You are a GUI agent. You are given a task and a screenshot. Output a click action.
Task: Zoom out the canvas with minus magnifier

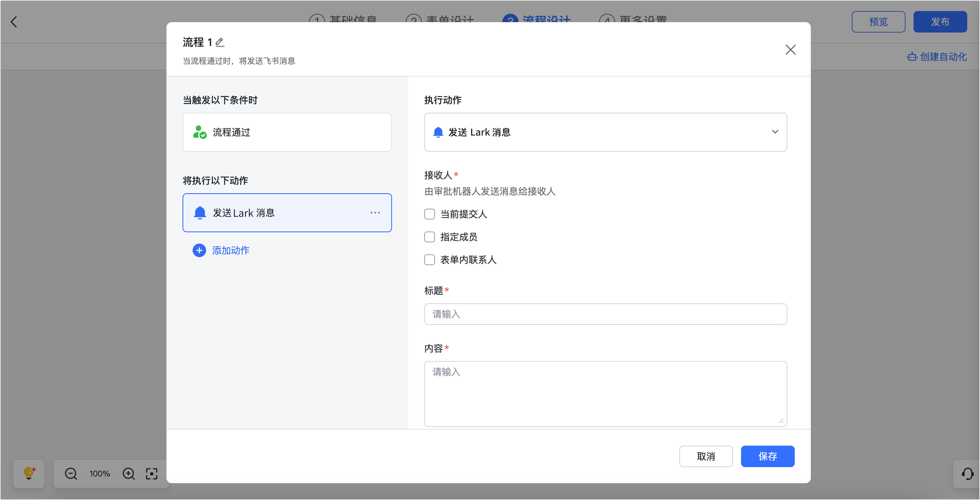(71, 474)
